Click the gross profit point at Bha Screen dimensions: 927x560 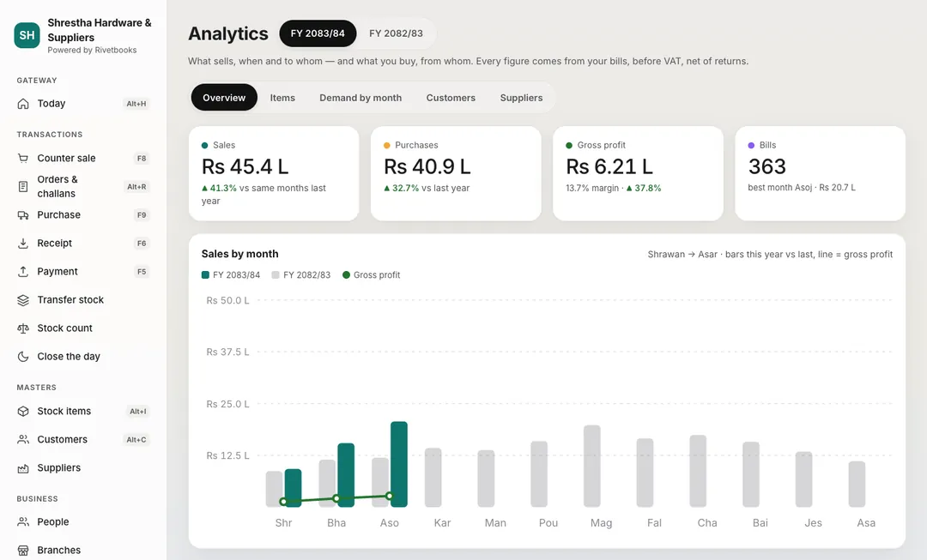(336, 498)
